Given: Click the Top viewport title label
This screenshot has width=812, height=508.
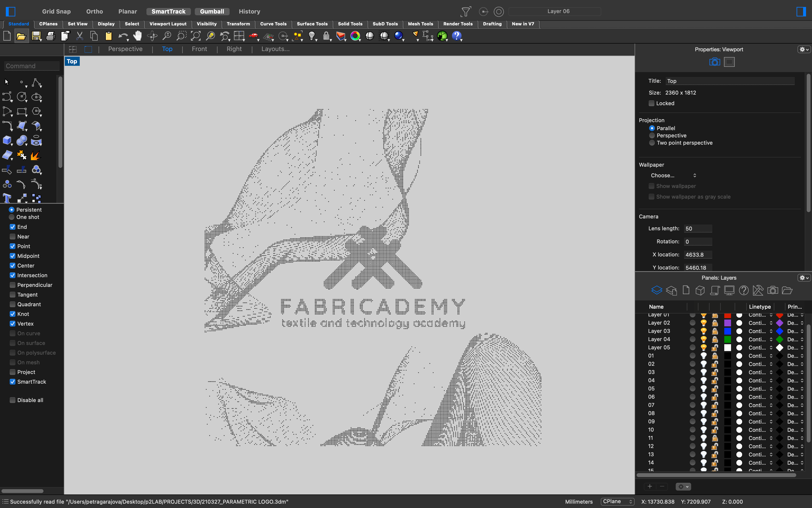Looking at the screenshot, I should pyautogui.click(x=72, y=61).
